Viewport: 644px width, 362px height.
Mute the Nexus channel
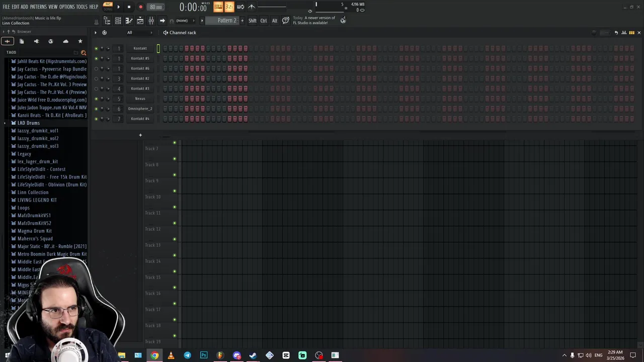96,99
